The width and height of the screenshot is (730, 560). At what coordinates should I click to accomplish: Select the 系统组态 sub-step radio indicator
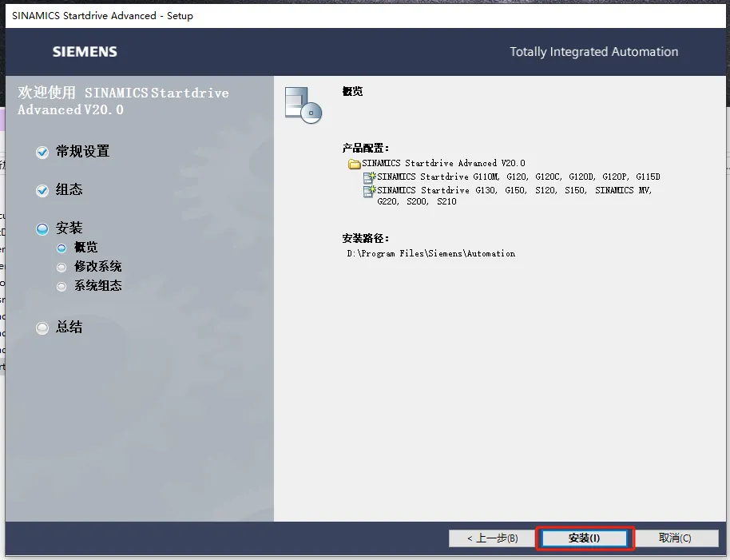click(61, 286)
